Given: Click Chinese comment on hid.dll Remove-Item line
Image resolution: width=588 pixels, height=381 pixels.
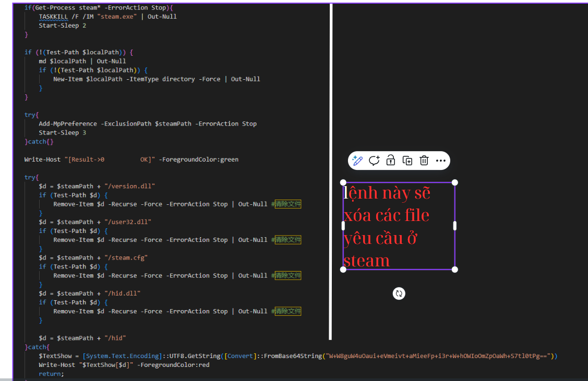Looking at the screenshot, I should click(x=287, y=311).
